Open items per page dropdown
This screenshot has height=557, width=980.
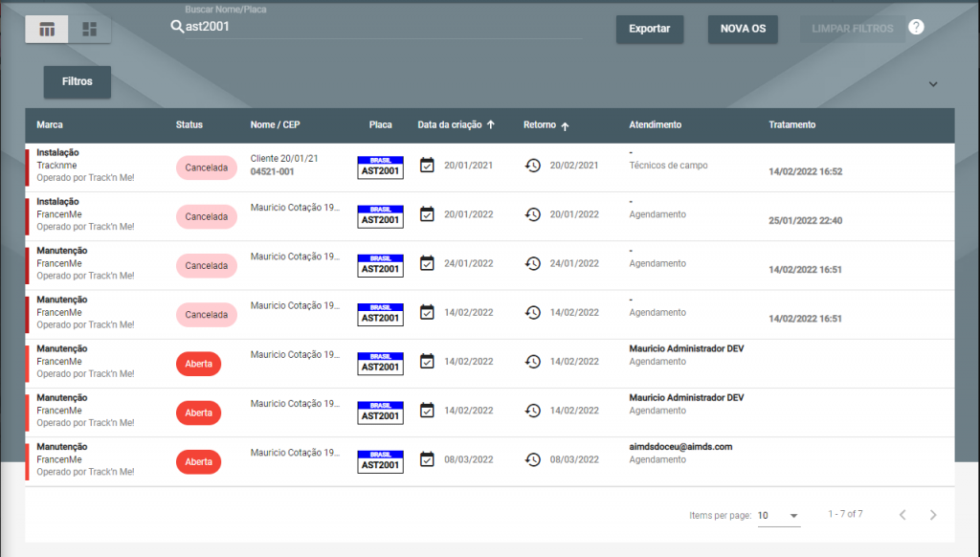point(779,516)
